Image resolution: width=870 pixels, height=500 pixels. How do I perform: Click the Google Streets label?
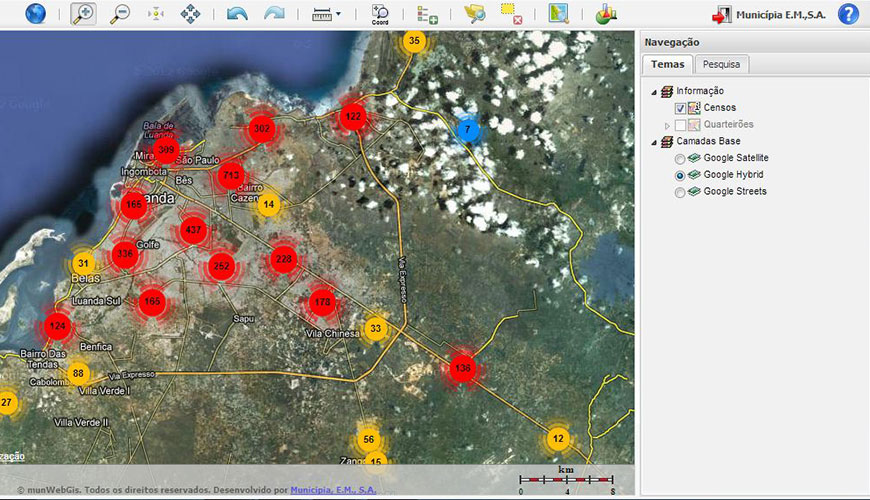point(735,191)
